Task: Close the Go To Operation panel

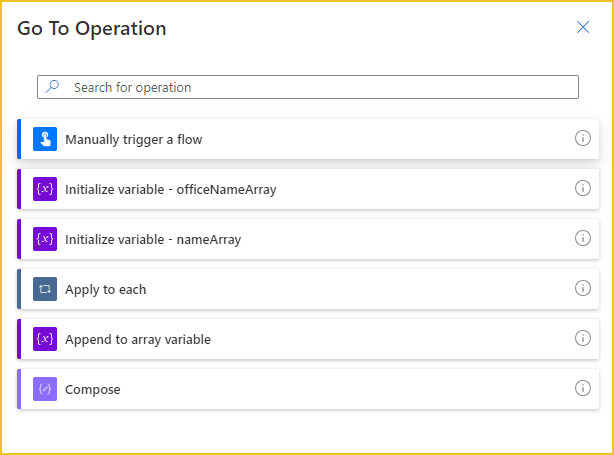Action: coord(583,27)
